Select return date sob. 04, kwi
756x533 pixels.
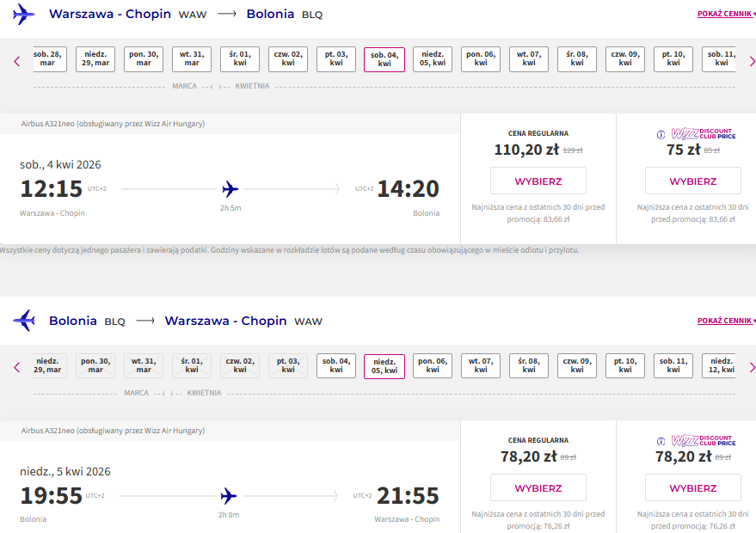tap(336, 365)
